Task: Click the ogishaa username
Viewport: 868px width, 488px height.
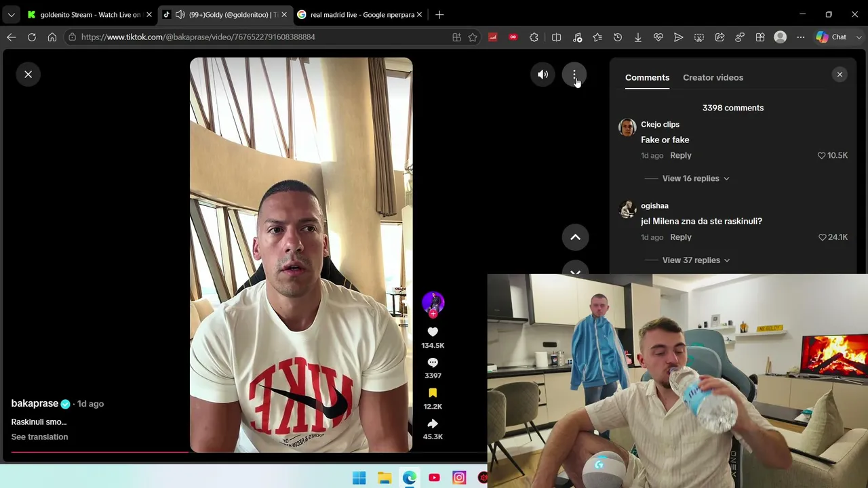Action: 654,205
